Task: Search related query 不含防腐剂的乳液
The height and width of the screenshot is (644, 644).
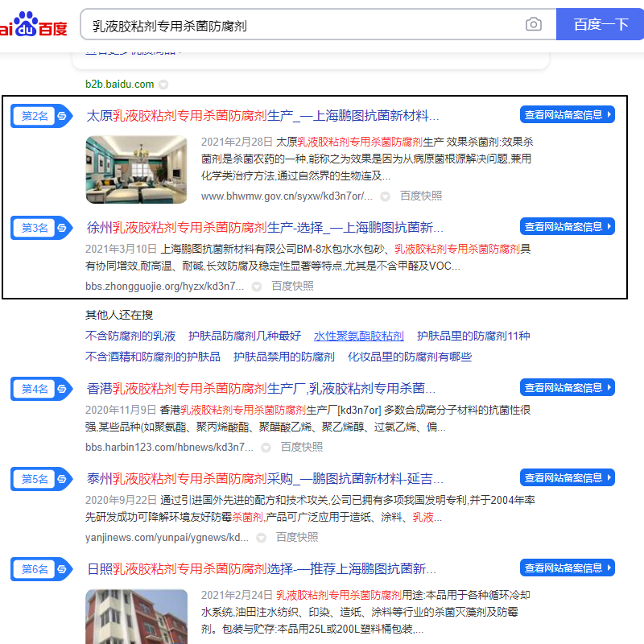Action: pos(130,336)
